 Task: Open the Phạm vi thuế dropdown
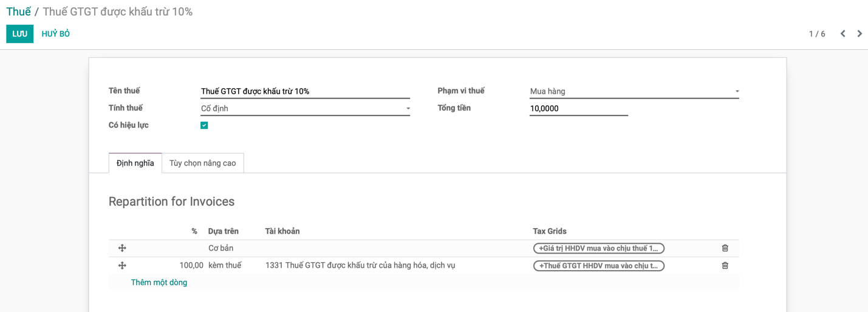[x=634, y=92]
